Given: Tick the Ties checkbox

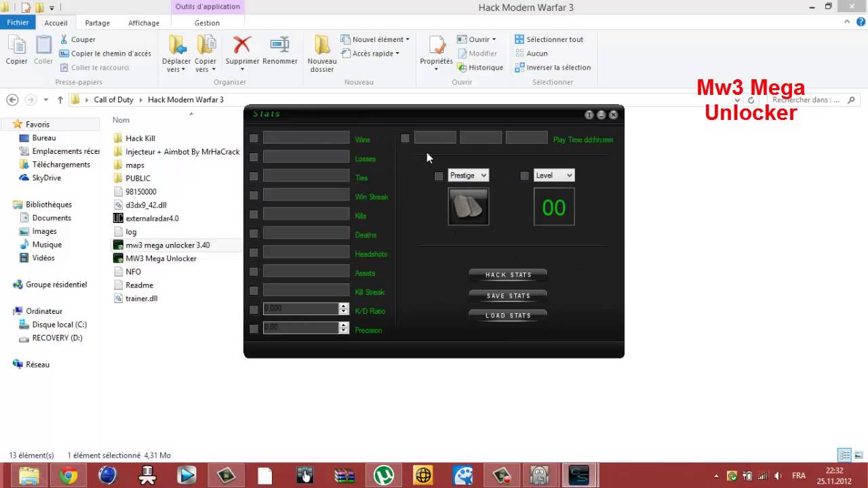Looking at the screenshot, I should pyautogui.click(x=254, y=176).
